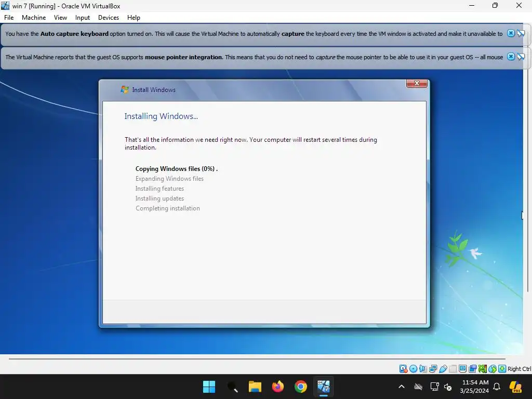Dismiss the mouse pointer integration notification
The height and width of the screenshot is (399, 532).
[x=511, y=57]
